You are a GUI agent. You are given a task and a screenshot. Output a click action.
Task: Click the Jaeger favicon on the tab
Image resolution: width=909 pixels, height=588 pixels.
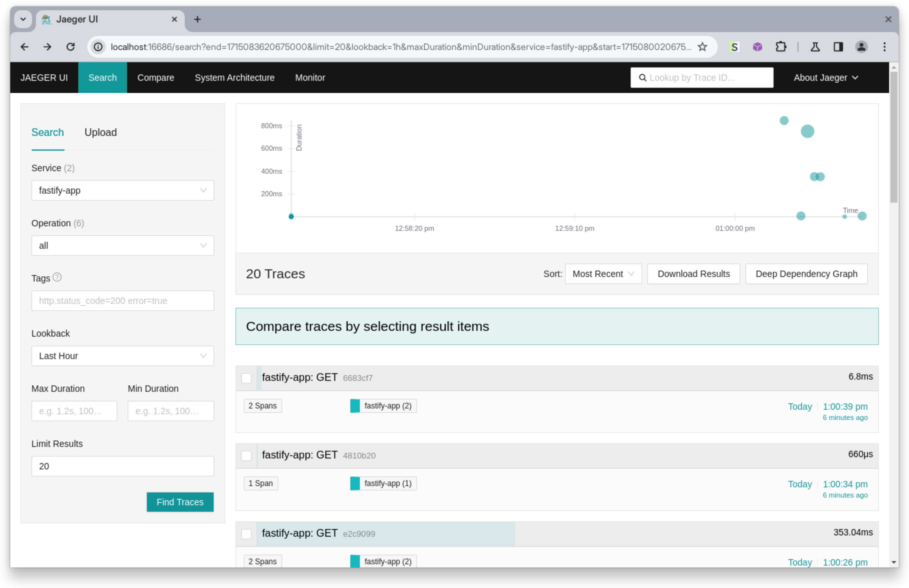[x=46, y=19]
